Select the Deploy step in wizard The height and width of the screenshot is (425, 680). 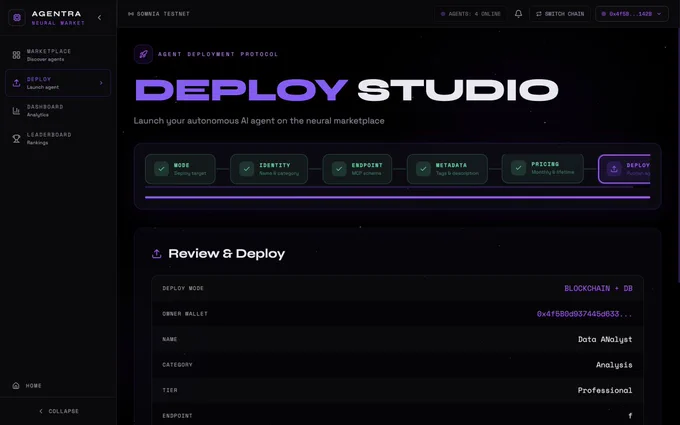[x=624, y=169]
